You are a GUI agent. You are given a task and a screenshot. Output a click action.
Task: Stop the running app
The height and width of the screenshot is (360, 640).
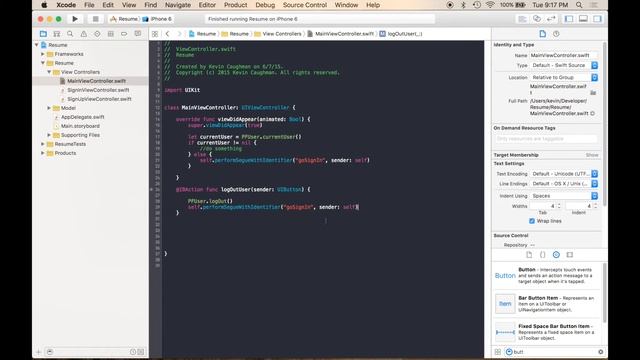96,19
